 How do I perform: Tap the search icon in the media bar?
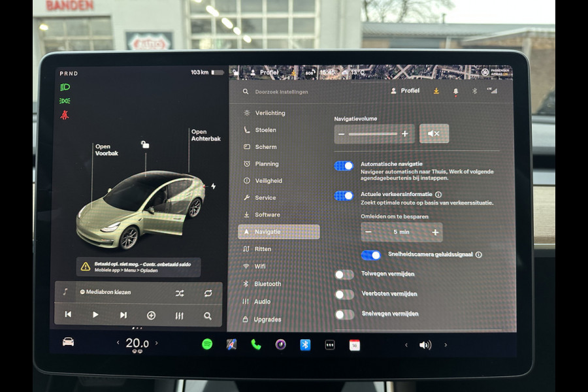click(208, 315)
